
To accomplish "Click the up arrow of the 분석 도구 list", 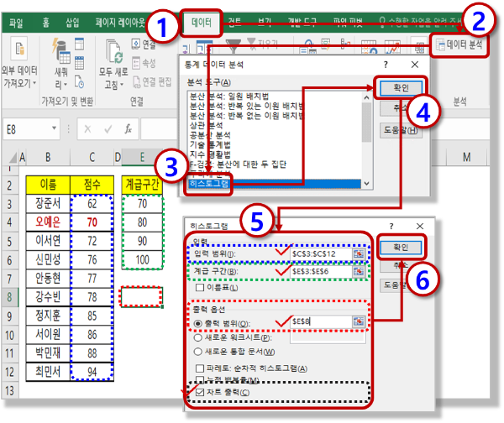I will pyautogui.click(x=366, y=97).
